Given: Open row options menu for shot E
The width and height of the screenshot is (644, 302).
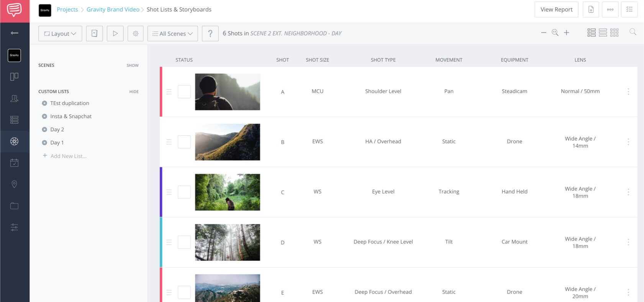Looking at the screenshot, I should click(x=628, y=292).
